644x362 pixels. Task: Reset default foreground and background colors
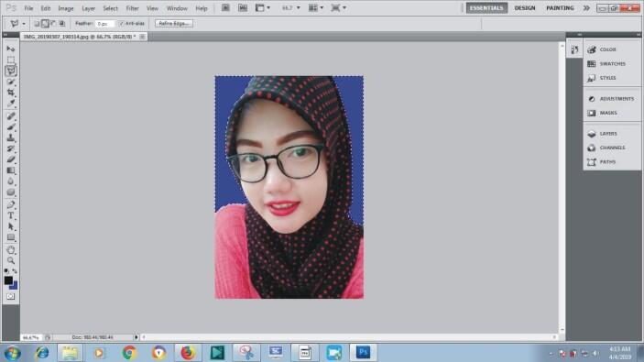[x=6, y=271]
